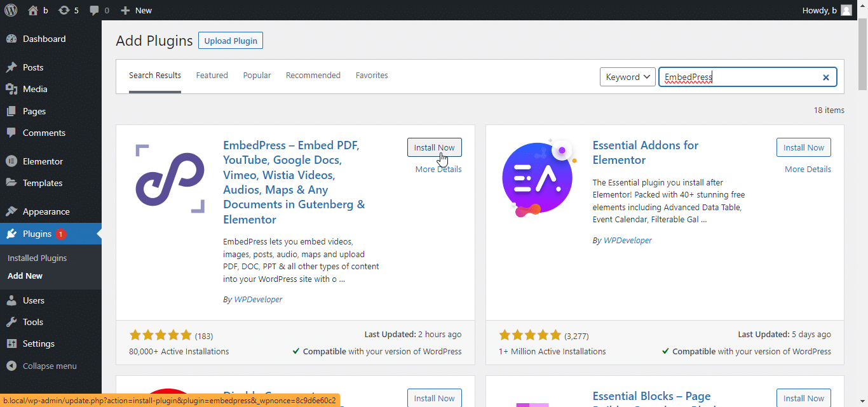Click the Plugins update badge showing 1

[x=60, y=234]
